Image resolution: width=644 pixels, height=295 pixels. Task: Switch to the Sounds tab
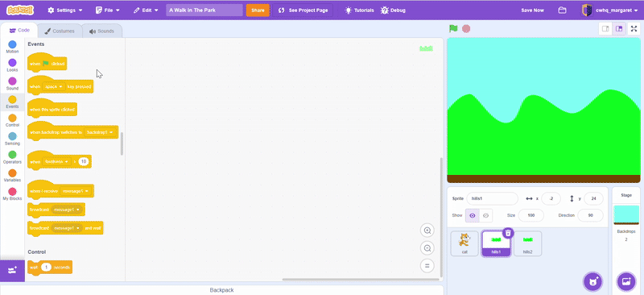pyautogui.click(x=101, y=31)
